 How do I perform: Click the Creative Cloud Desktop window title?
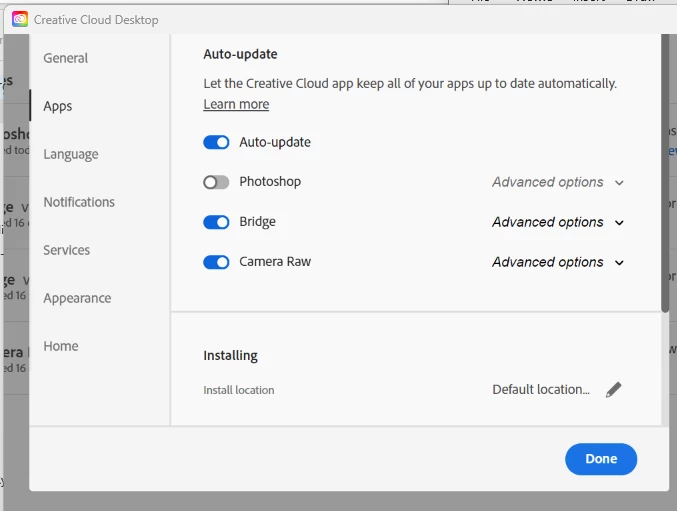(x=96, y=20)
